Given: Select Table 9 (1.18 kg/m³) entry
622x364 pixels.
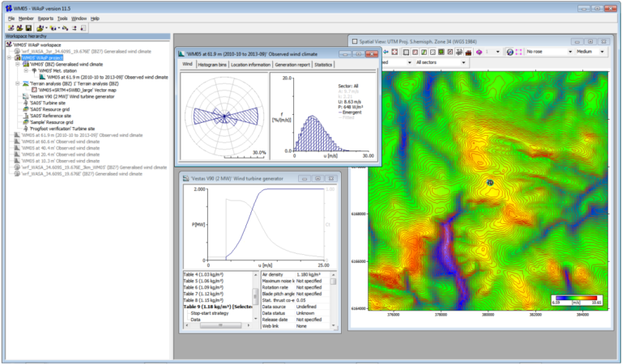Looking at the screenshot, I should point(217,307).
